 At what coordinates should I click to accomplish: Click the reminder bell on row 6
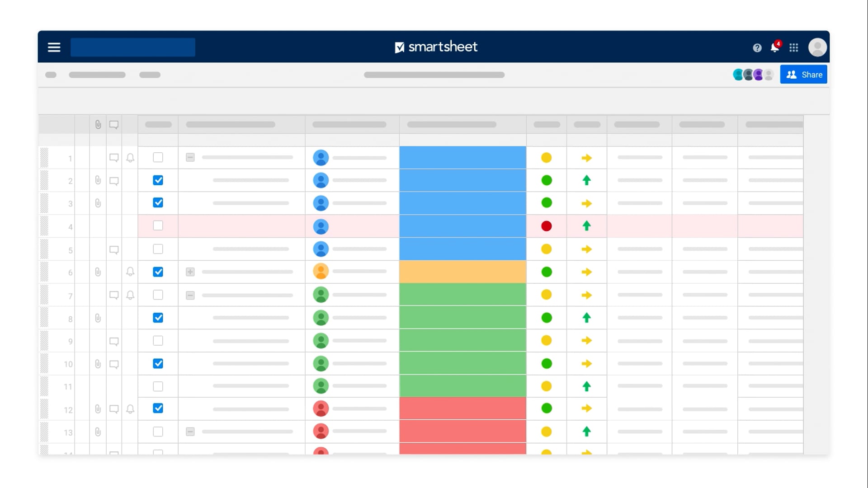pos(130,272)
